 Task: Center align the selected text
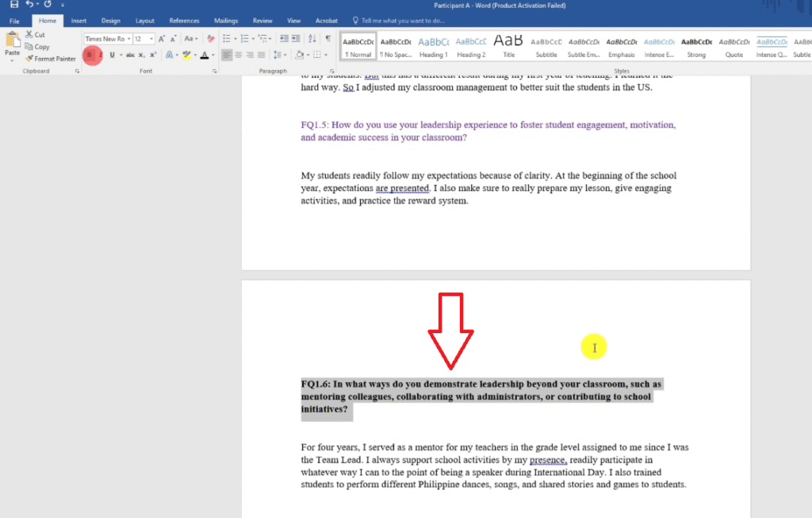point(239,55)
